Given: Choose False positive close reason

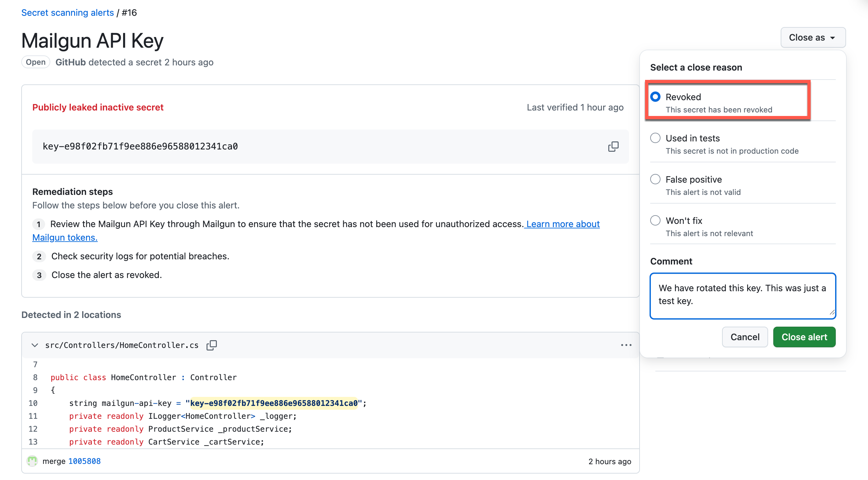Looking at the screenshot, I should [x=655, y=179].
